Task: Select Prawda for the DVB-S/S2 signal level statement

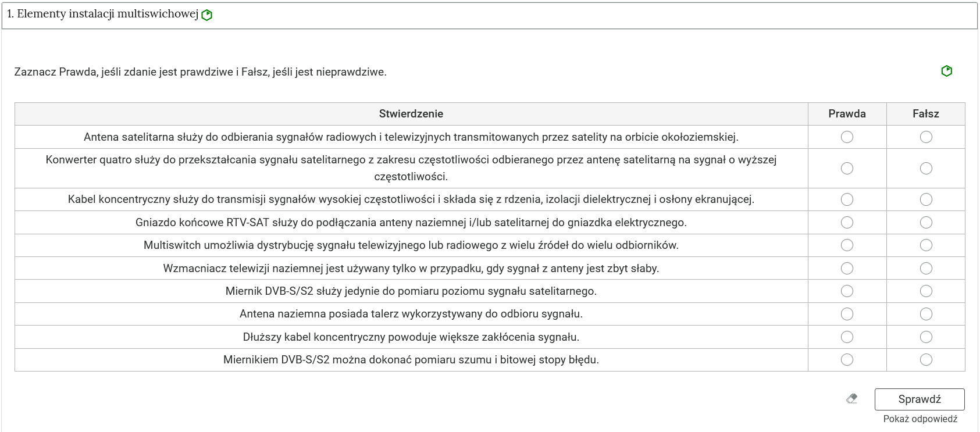Action: tap(847, 291)
